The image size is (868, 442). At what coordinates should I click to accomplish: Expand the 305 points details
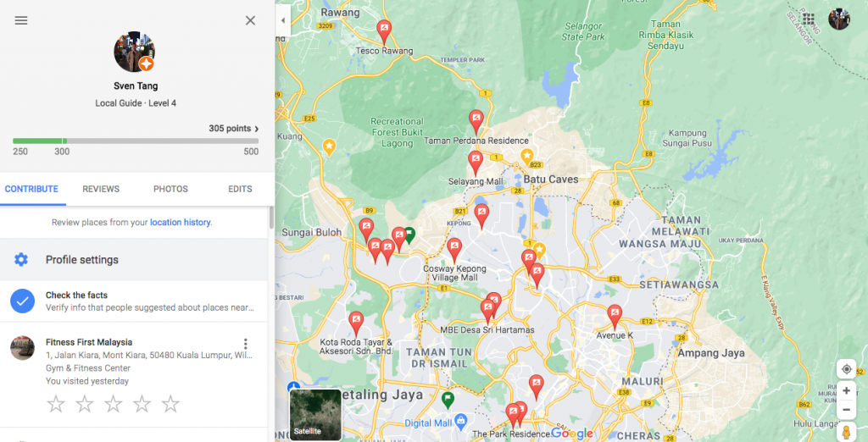(234, 129)
